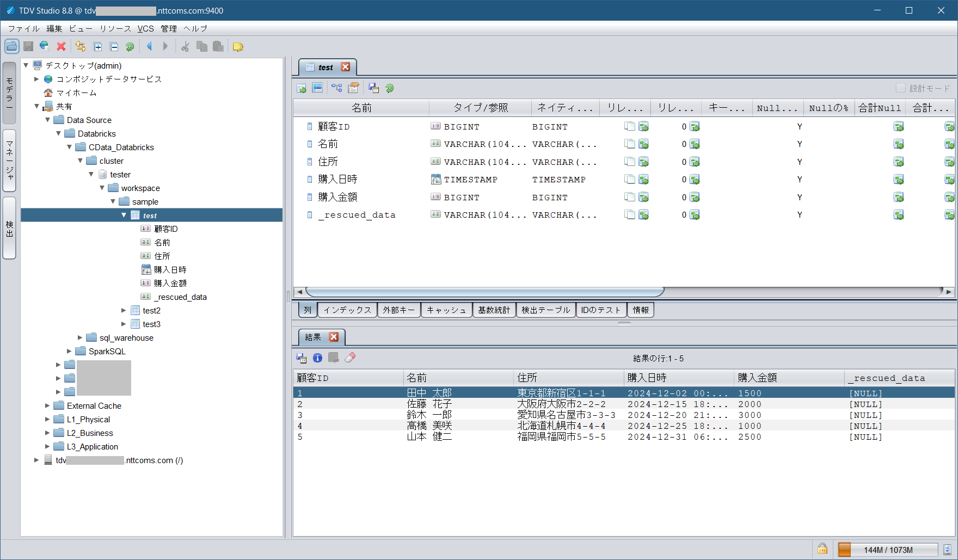Screen dimensions: 958x560
Task: Toggle the 設計モード checkbox
Action: (901, 88)
